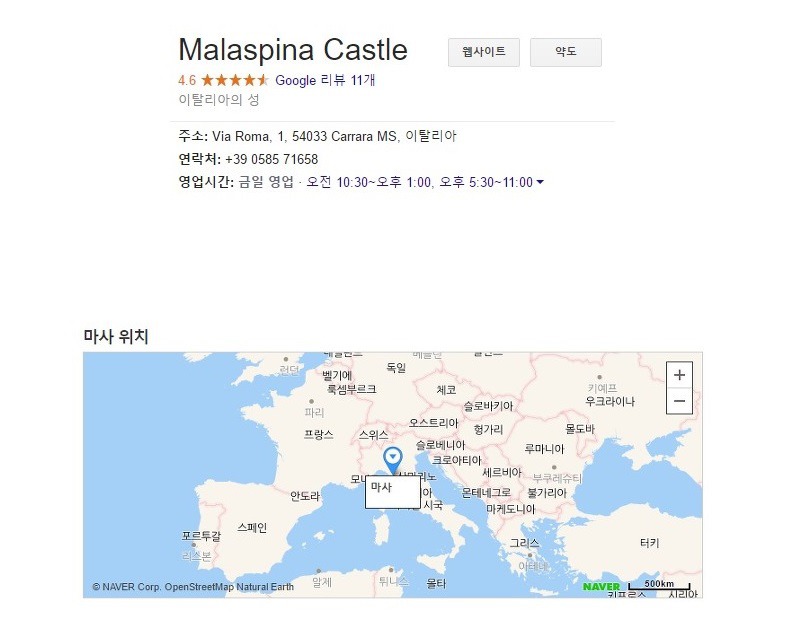Viewport: 794px width, 628px height.
Task: Click the map zoom out minus button
Action: coord(679,401)
